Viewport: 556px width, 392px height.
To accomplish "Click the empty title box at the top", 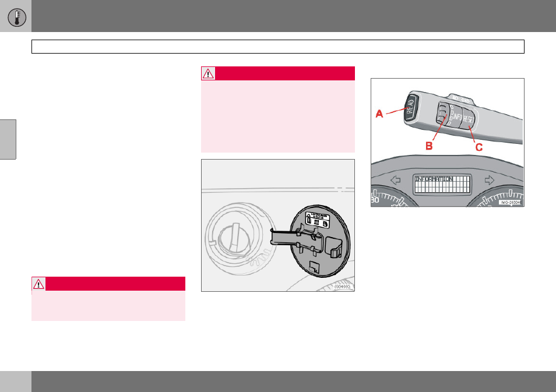I will (x=277, y=47).
